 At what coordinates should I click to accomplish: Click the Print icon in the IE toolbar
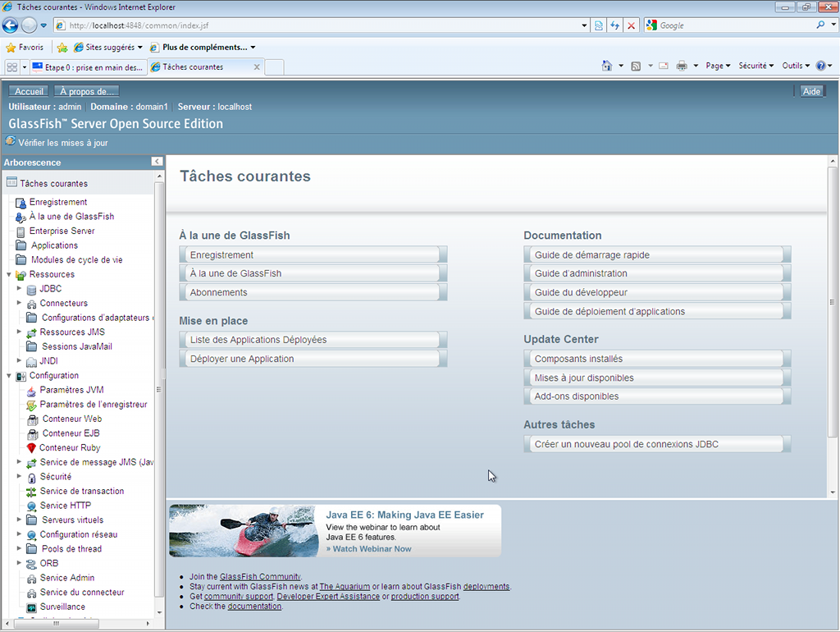click(x=681, y=66)
